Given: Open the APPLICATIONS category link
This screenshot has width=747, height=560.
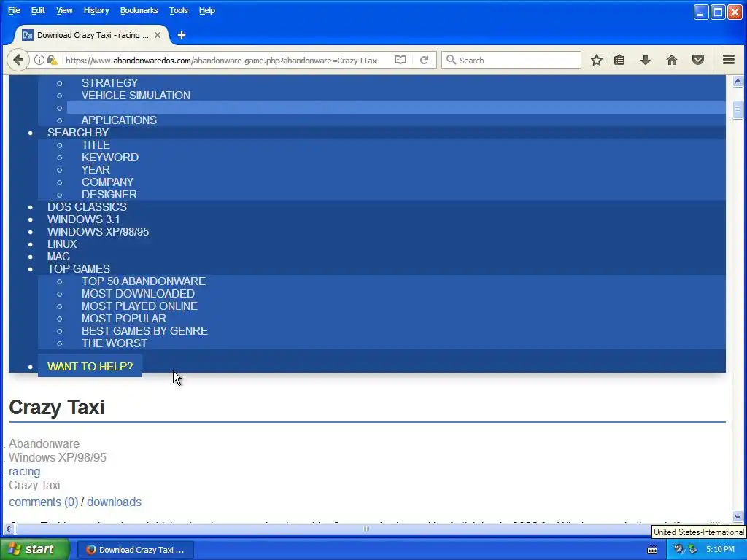Looking at the screenshot, I should [119, 120].
